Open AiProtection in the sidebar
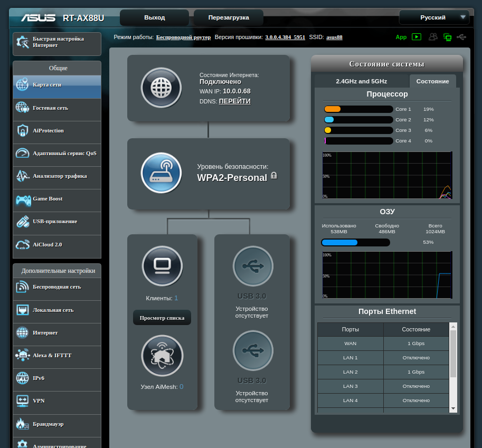Screen dimensions: 482x448 (57, 131)
